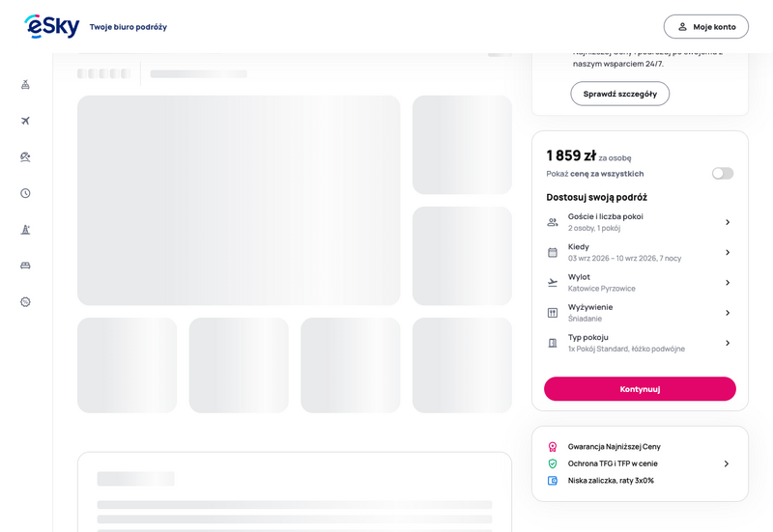Open the 'Wylot' Katowice Pyrzowice selector

click(x=640, y=282)
